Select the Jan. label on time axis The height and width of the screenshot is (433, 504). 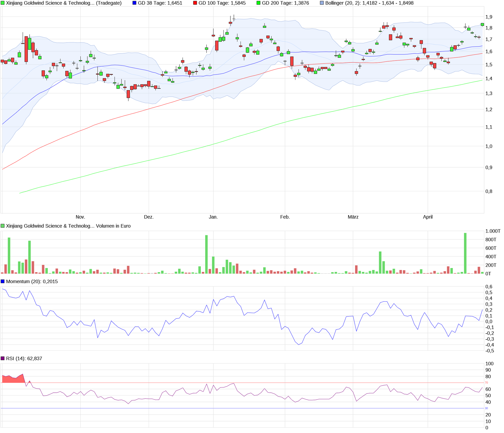[x=213, y=217]
